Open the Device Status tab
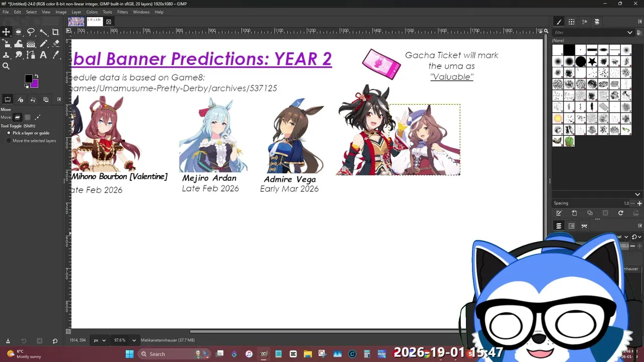This screenshot has width=644, height=362. pos(21,100)
